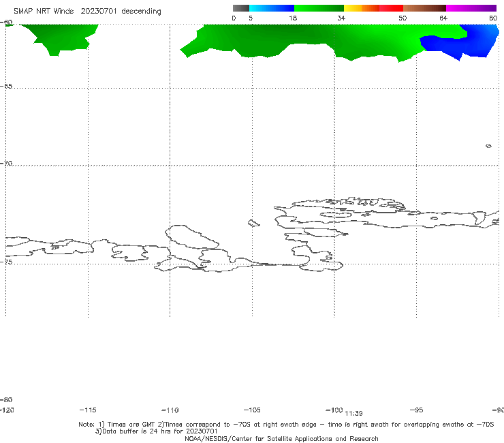The width and height of the screenshot is (504, 443).
Task: Click the swath time label 11:39
Action: pos(353,414)
